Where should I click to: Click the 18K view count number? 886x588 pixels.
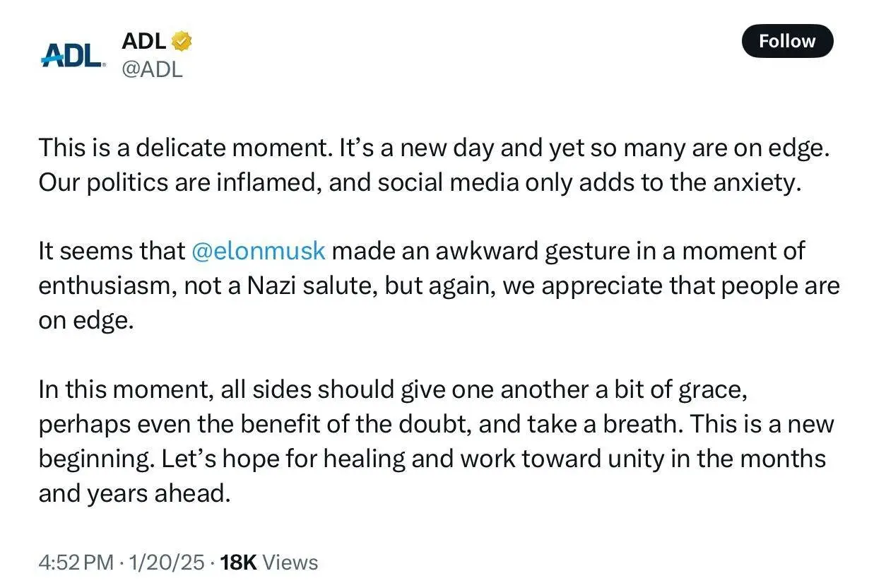238,563
